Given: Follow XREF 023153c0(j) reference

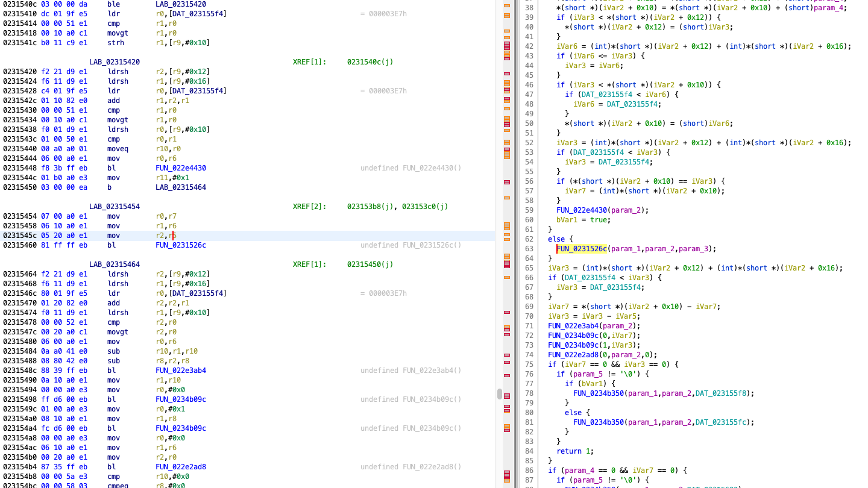Looking at the screenshot, I should click(x=426, y=207).
